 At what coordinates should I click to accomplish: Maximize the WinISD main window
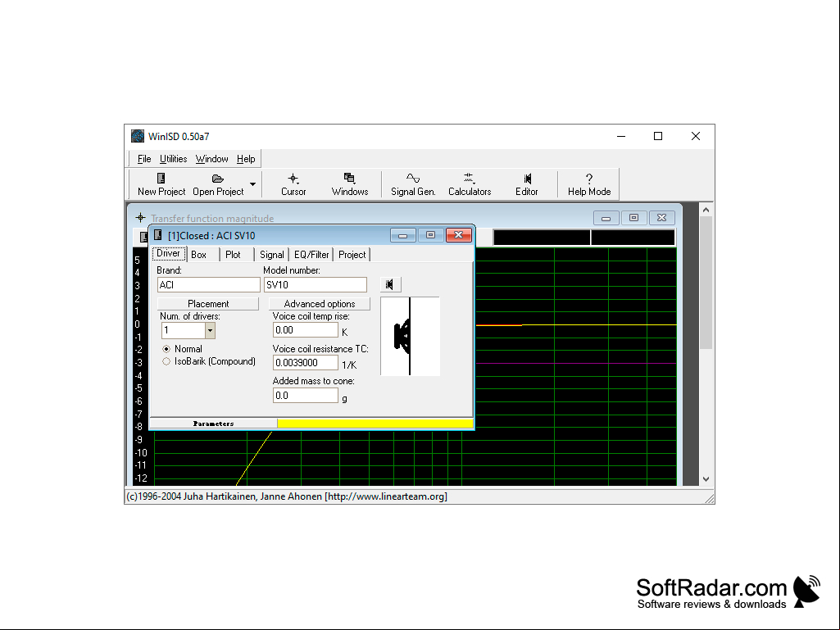point(658,136)
